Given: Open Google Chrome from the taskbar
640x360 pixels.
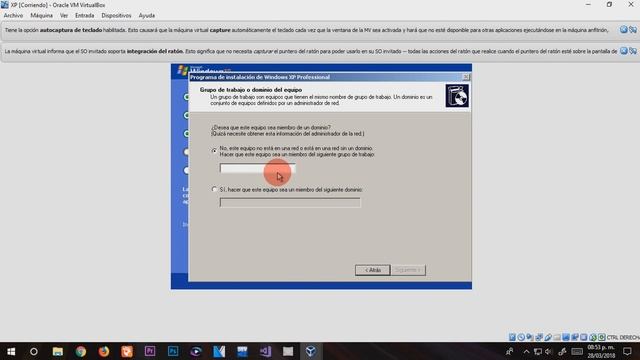Looking at the screenshot, I should click(81, 351).
